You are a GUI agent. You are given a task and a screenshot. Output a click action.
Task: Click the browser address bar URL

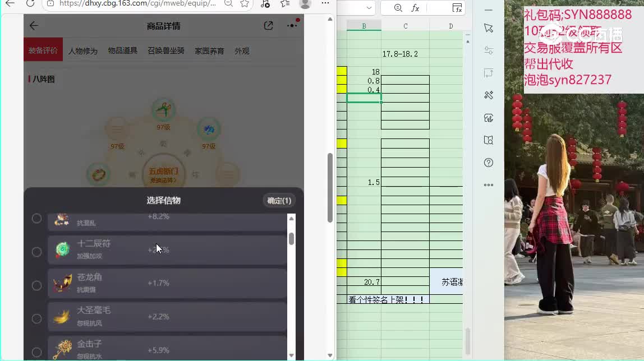(x=137, y=3)
